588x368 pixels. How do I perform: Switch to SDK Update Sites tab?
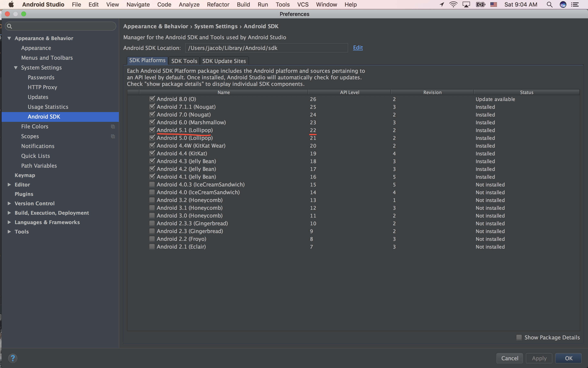click(x=224, y=61)
